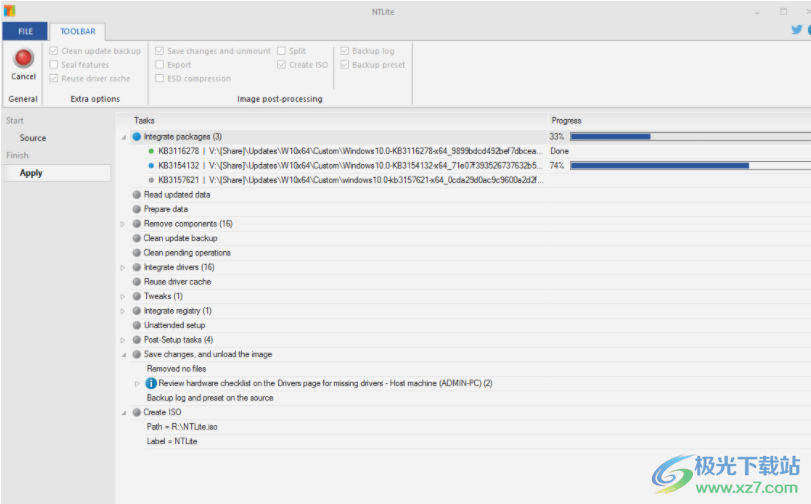Expand Post-Setup tasks (4) node
811x504 pixels.
tap(123, 340)
